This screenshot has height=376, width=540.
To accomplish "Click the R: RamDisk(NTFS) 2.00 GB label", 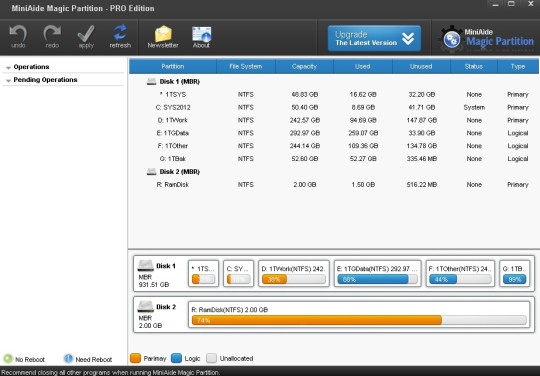I will point(229,310).
